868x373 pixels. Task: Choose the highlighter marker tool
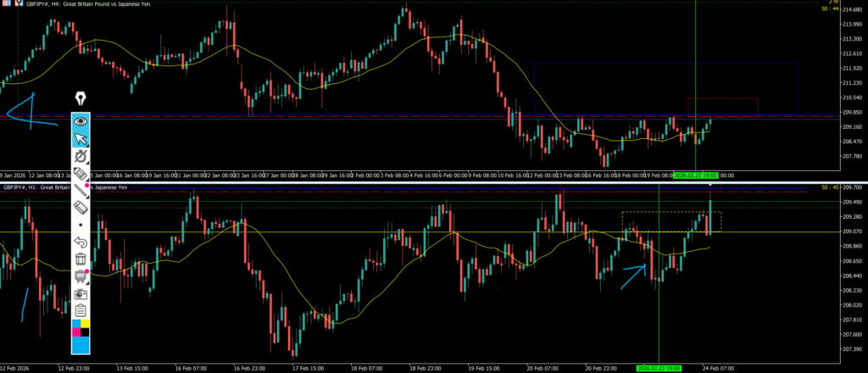(x=81, y=173)
